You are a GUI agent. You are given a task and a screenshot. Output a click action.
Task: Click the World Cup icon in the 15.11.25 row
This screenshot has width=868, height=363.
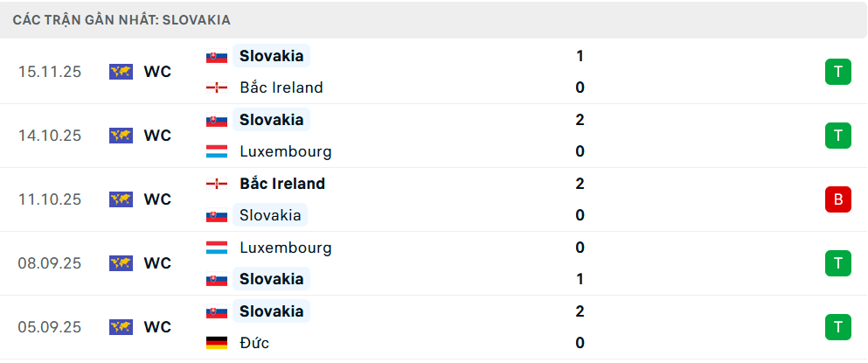tap(121, 72)
